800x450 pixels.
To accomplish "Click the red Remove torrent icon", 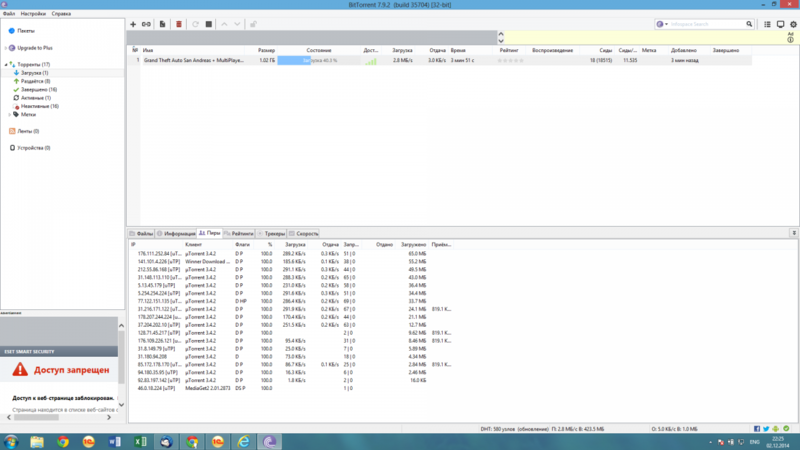I will [179, 23].
